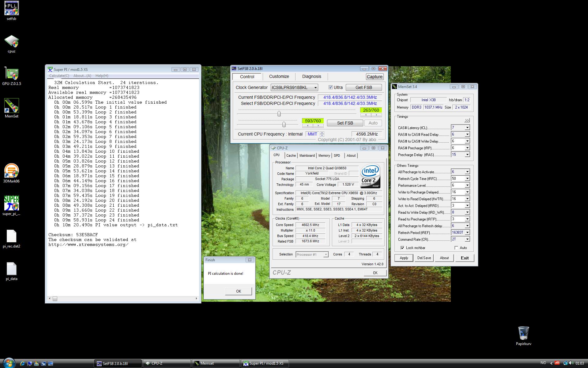The height and width of the screenshot is (368, 588).
Task: Enable the Auto checkbox in MemSet
Action: click(x=456, y=248)
